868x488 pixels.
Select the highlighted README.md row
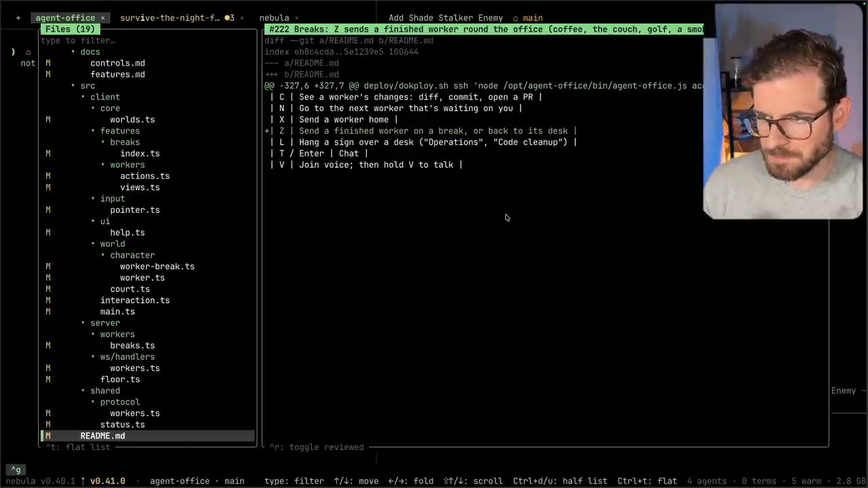(148, 436)
